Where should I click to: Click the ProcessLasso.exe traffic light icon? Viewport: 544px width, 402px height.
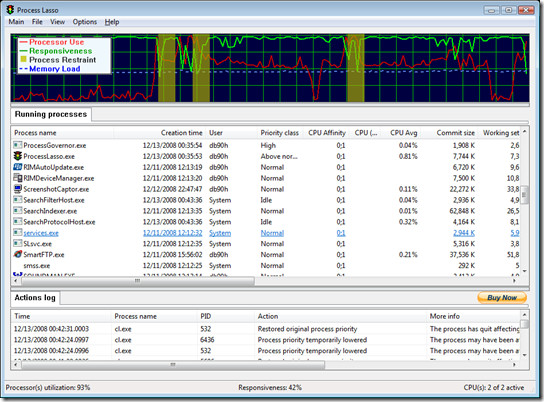17,156
